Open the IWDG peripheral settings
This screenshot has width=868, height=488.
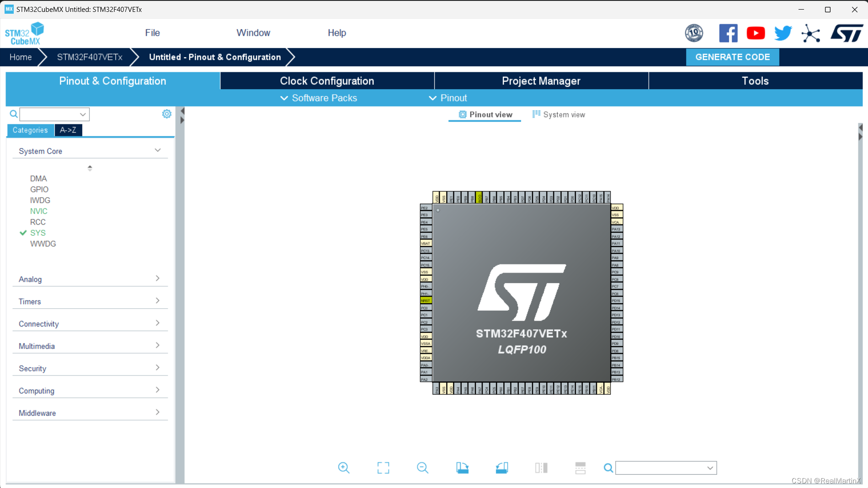pyautogui.click(x=40, y=200)
